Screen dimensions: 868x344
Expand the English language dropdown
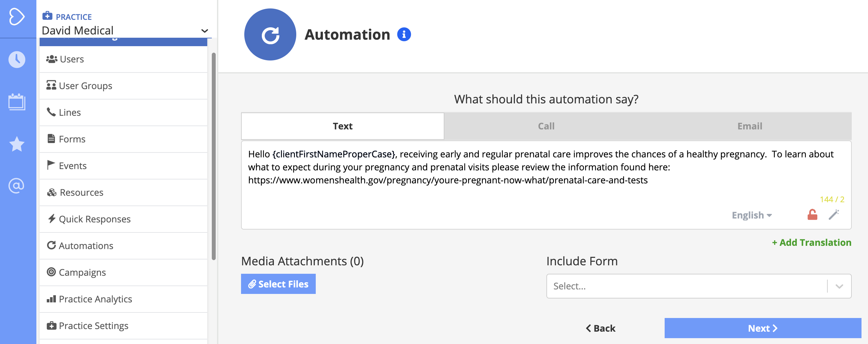[x=752, y=215]
